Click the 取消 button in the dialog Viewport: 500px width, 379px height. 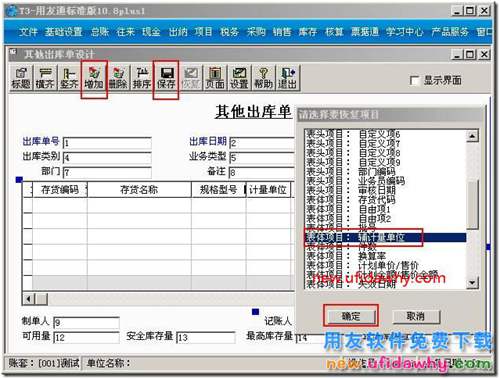click(x=416, y=316)
